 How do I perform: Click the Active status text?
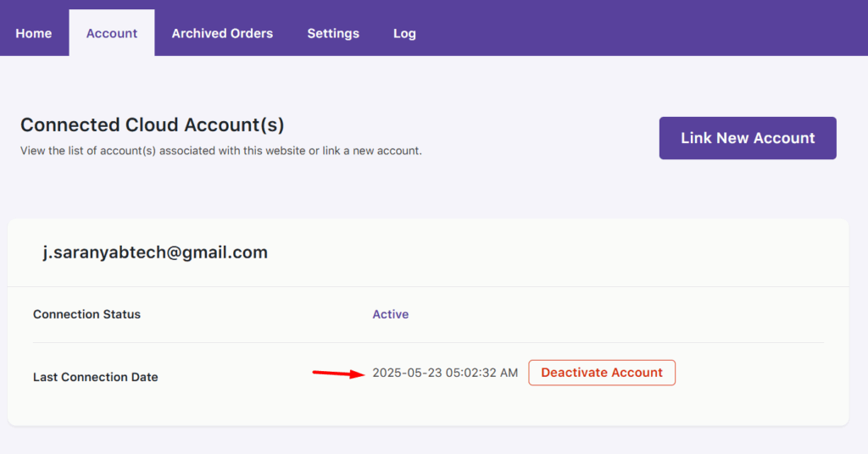click(x=390, y=314)
